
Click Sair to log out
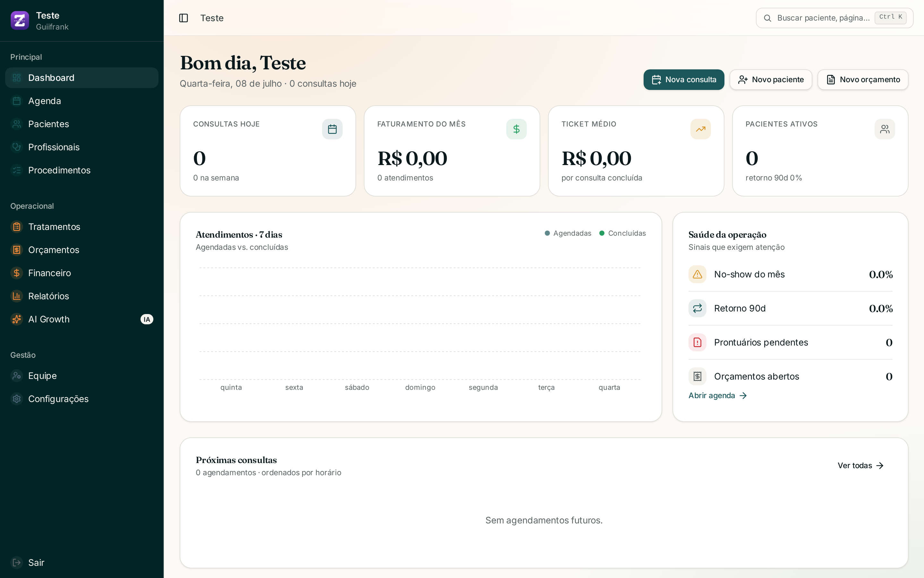82,563
